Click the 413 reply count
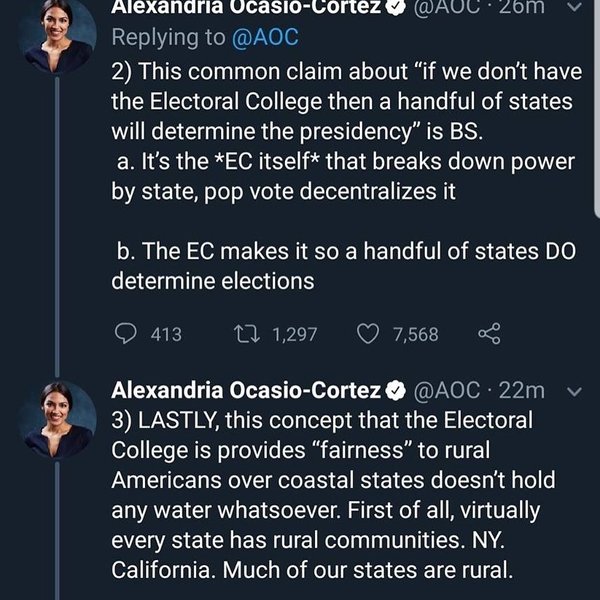The height and width of the screenshot is (600, 600). pyautogui.click(x=165, y=334)
